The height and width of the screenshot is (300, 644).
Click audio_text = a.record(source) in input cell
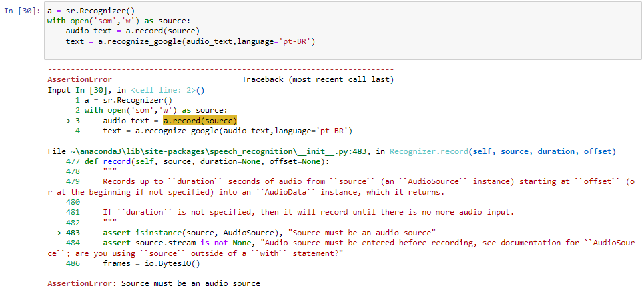tap(132, 31)
